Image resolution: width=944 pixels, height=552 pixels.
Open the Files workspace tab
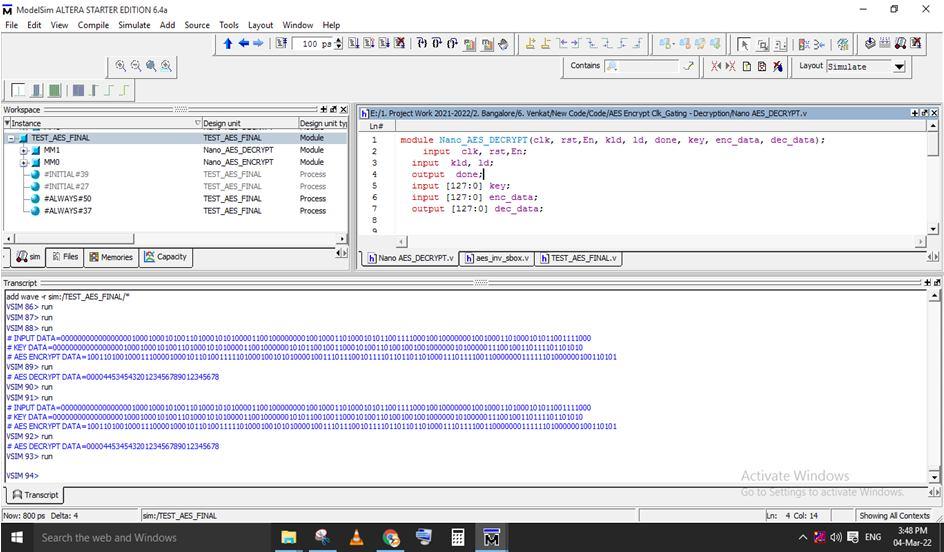[65, 257]
